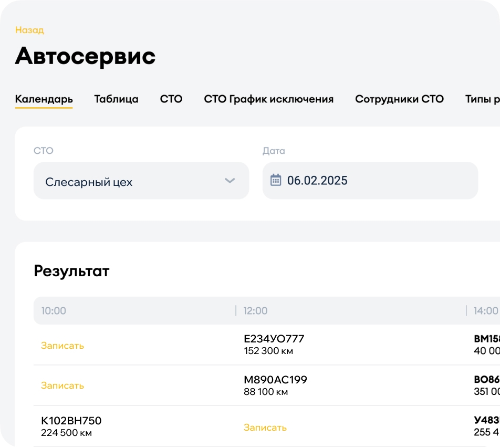The height and width of the screenshot is (448, 500).
Task: Expand the СТО dropdown chevron arrow
Action: point(230,181)
